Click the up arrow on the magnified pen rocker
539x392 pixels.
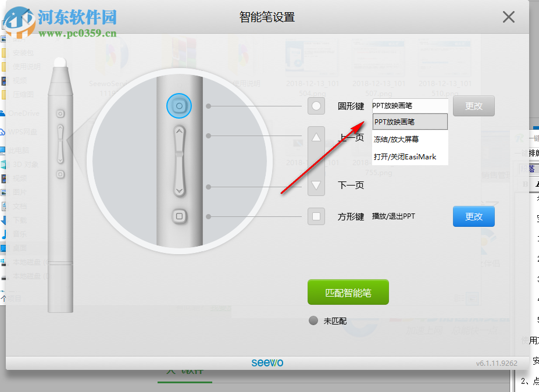click(179, 131)
